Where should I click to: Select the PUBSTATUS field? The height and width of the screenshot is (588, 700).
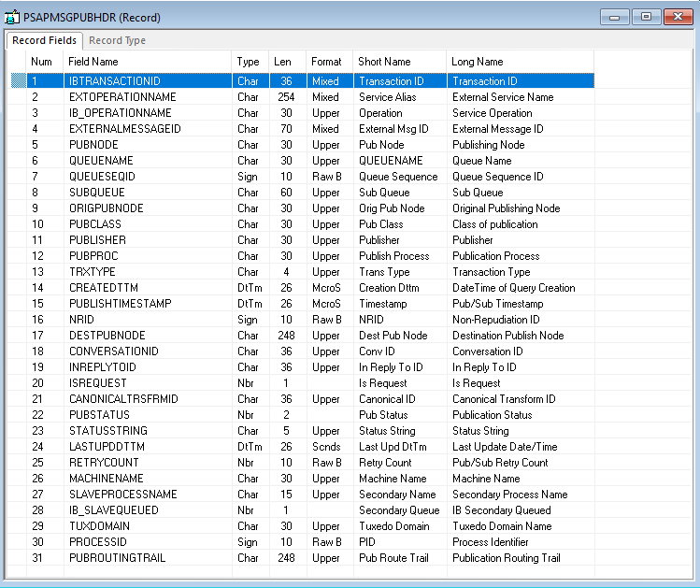pyautogui.click(x=99, y=415)
